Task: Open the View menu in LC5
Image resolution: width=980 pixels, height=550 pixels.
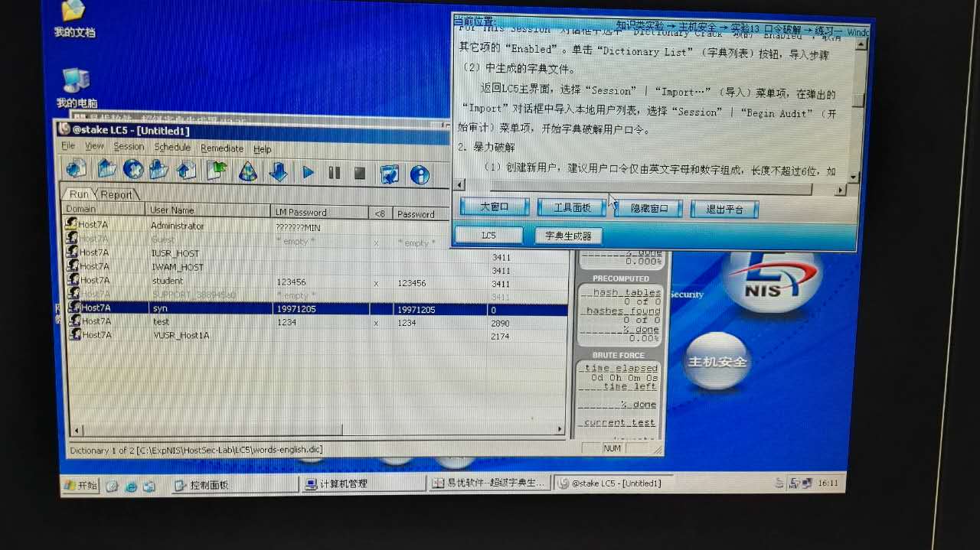Action: pos(94,146)
